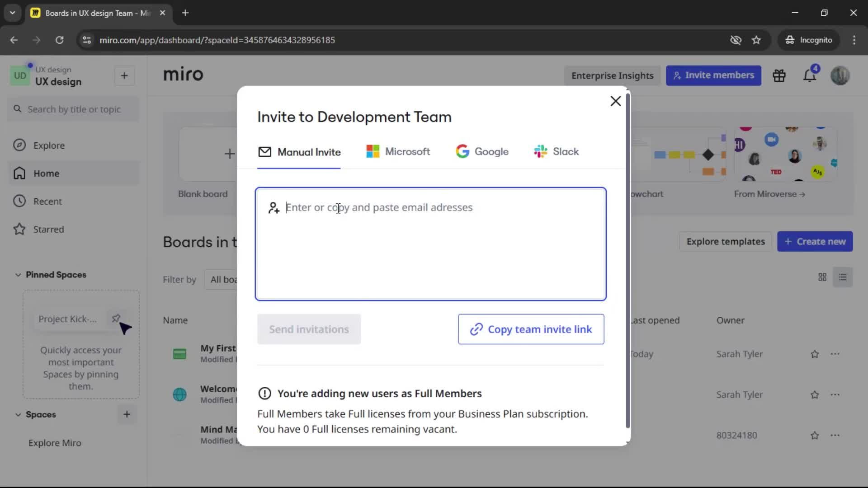Close the Invite to Development Team dialog
Screen dimensions: 868x488
pos(615,101)
